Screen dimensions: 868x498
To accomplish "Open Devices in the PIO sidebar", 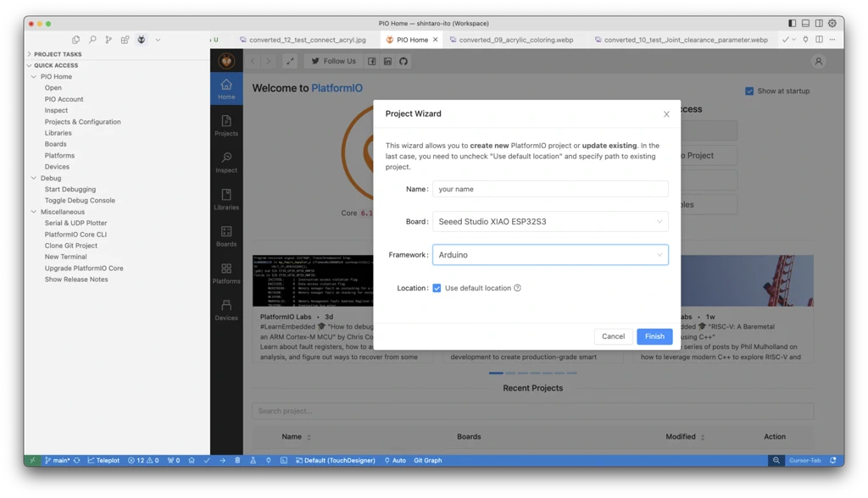I will pos(226,310).
